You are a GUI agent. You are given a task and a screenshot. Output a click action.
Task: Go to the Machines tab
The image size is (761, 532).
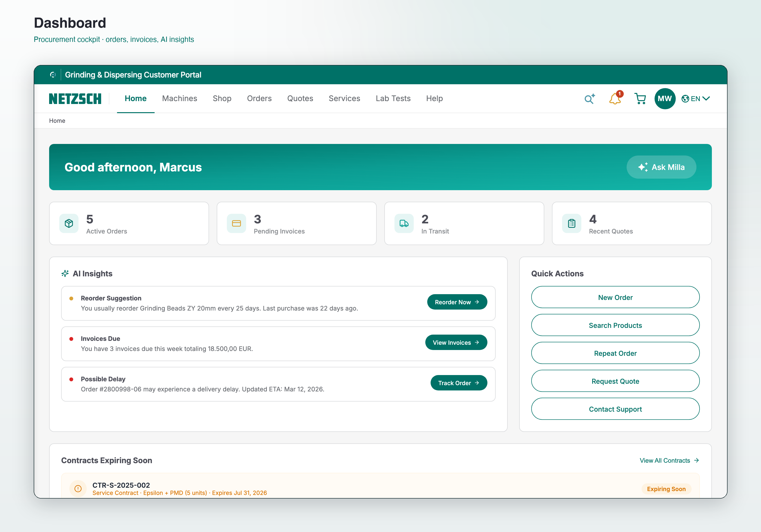click(x=180, y=99)
